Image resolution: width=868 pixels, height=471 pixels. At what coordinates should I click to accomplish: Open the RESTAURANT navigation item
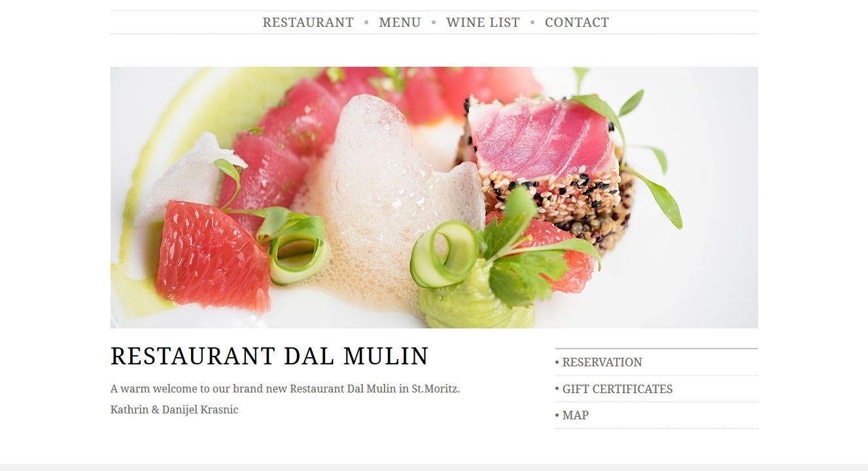(x=308, y=22)
